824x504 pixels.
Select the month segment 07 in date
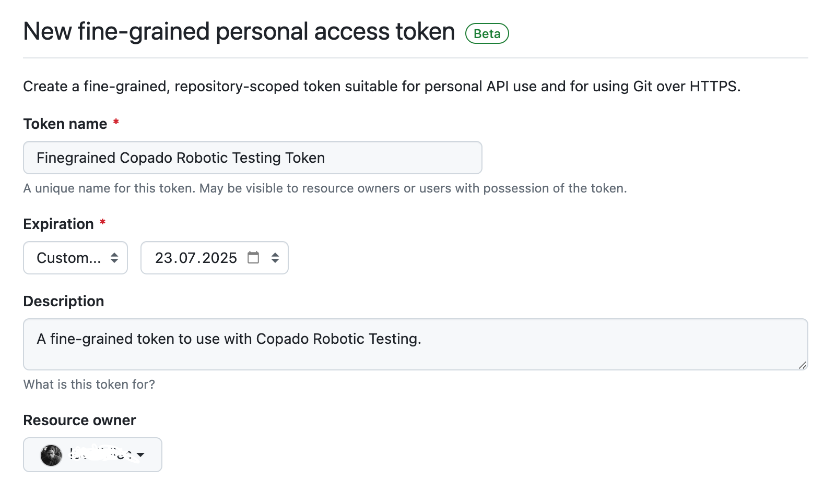click(187, 258)
